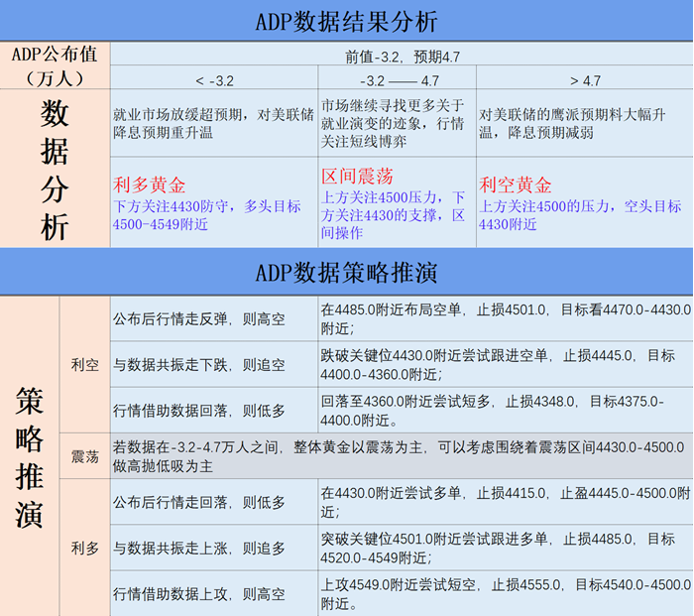This screenshot has width=694, height=616.
Task: Click the 前值-3.2, 预期4.7 cell
Action: [401, 56]
